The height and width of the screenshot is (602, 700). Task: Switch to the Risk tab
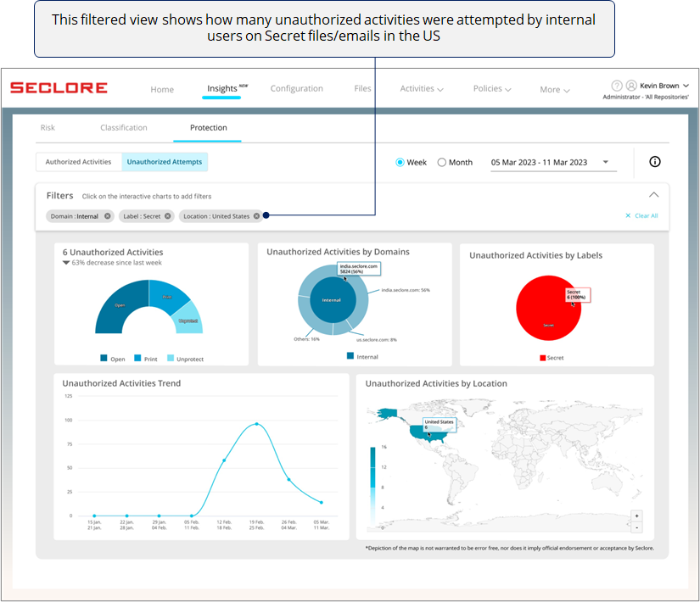[48, 128]
